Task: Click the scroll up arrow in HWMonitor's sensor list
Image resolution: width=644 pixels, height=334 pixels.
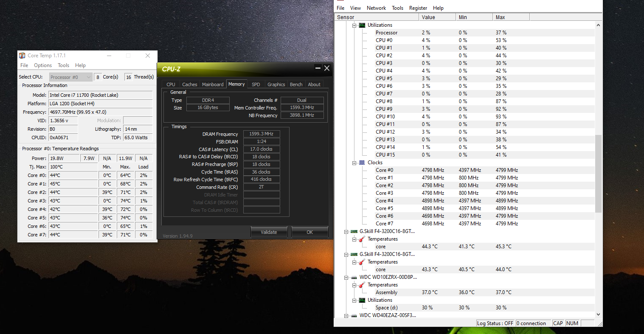Action: [x=599, y=25]
